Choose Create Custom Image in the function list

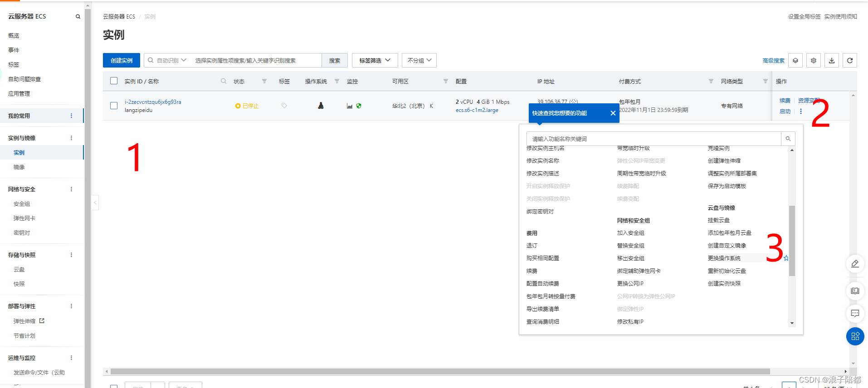(727, 246)
